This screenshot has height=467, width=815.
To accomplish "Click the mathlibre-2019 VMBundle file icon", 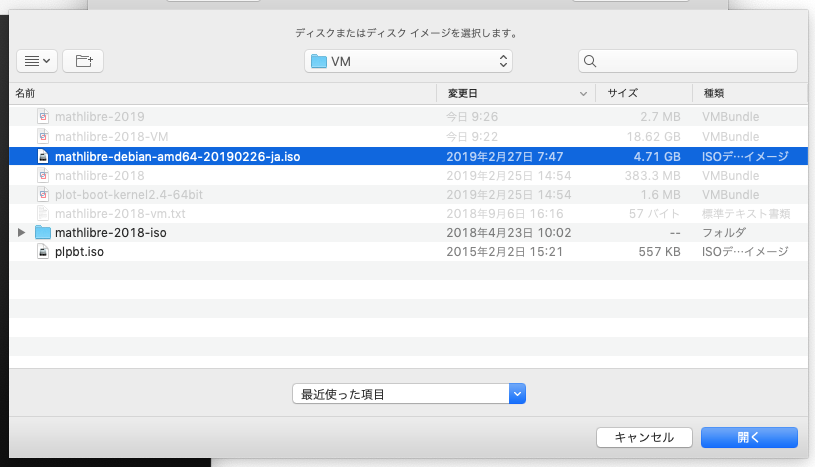I will point(42,118).
